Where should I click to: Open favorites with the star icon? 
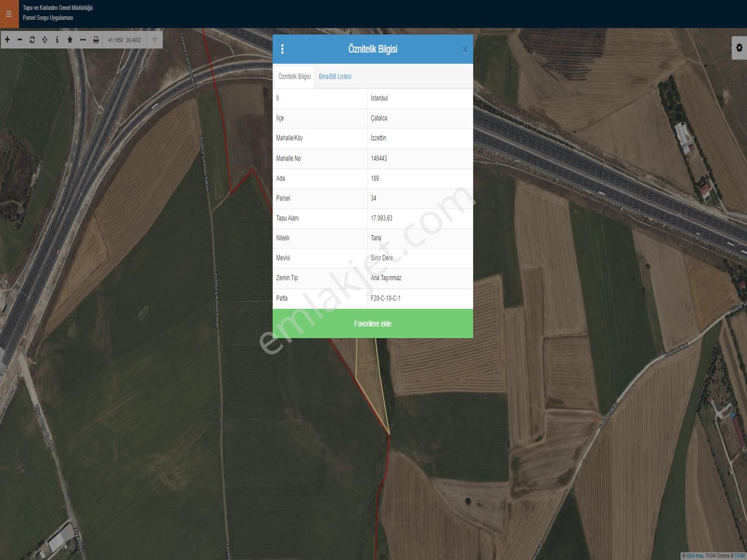[70, 40]
